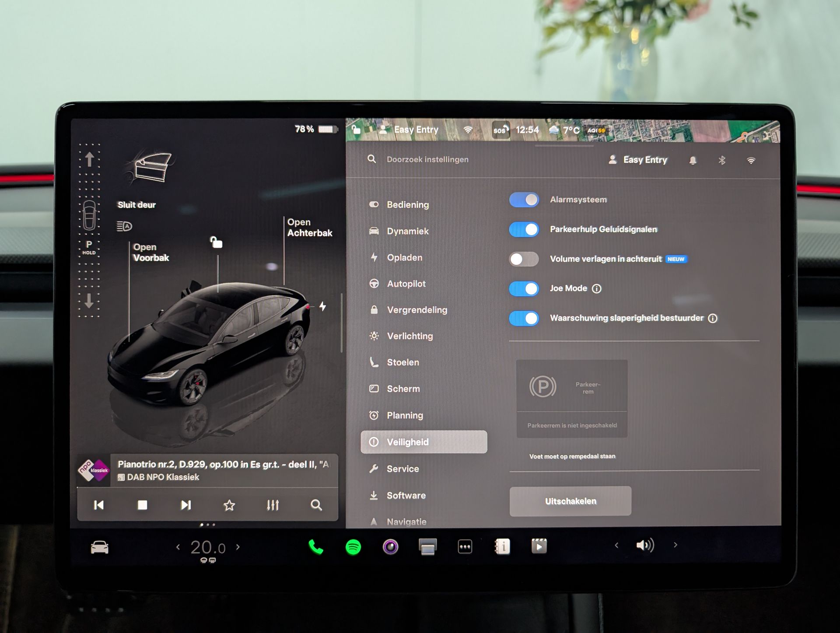Image resolution: width=840 pixels, height=633 pixels.
Task: Open audio equalizer settings icon
Action: 273,505
